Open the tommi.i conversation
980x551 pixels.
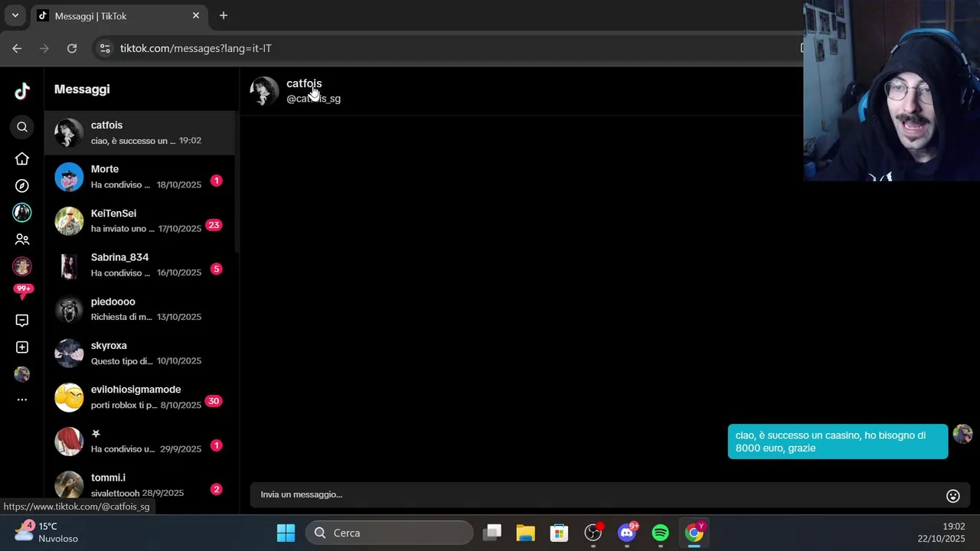pos(139,484)
